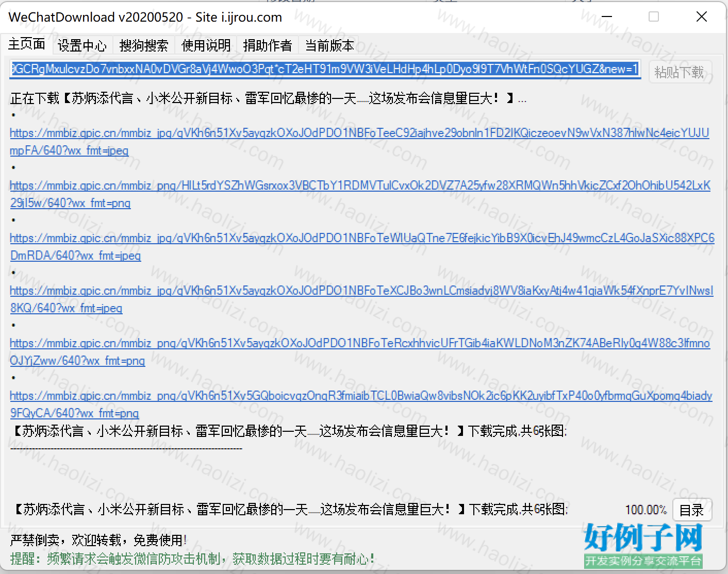Open the image link ending DmRDA/640?wx_fmt=jpeg
The image size is (728, 574).
tap(362, 247)
